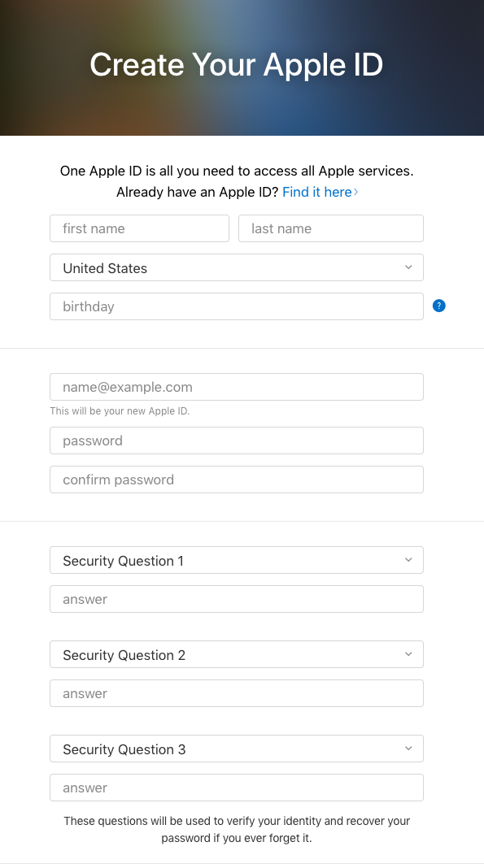The image size is (484, 868).
Task: Click the birthday help question mark icon
Action: click(x=438, y=306)
